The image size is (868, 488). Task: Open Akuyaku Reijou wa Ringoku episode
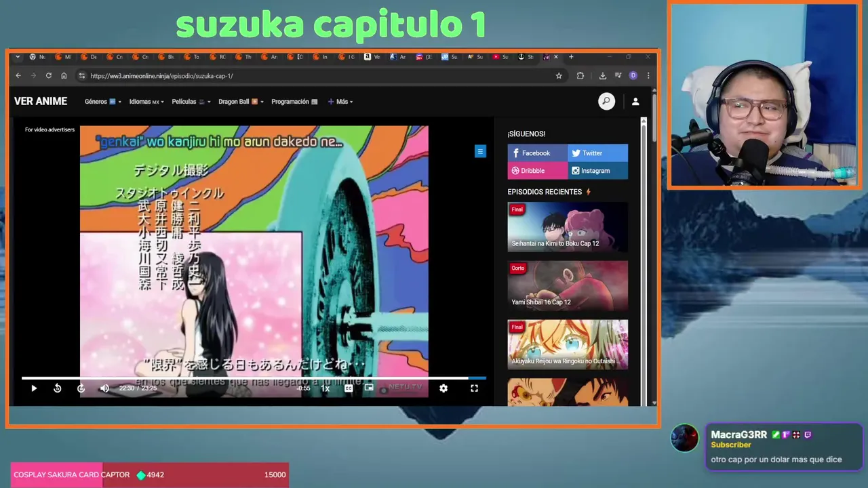(568, 345)
